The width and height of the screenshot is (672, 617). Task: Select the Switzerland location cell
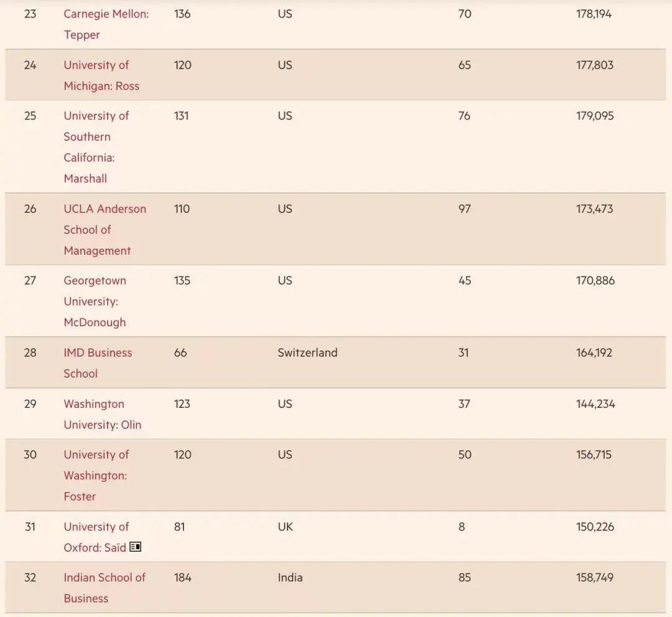pyautogui.click(x=307, y=352)
